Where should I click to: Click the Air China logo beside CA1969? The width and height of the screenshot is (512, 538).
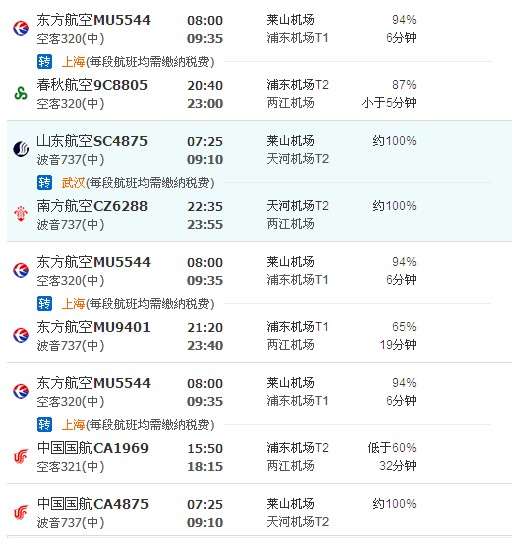21,456
